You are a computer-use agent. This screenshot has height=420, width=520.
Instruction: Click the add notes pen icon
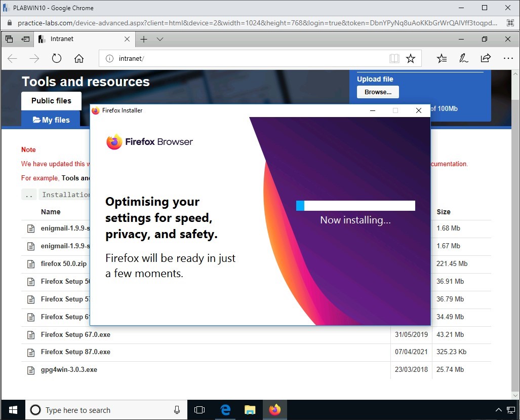(463, 58)
